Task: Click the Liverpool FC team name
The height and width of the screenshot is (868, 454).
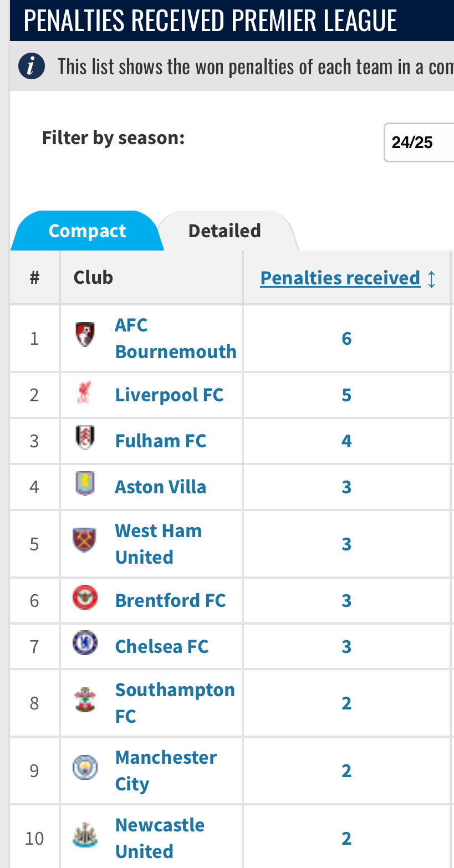Action: (x=170, y=395)
